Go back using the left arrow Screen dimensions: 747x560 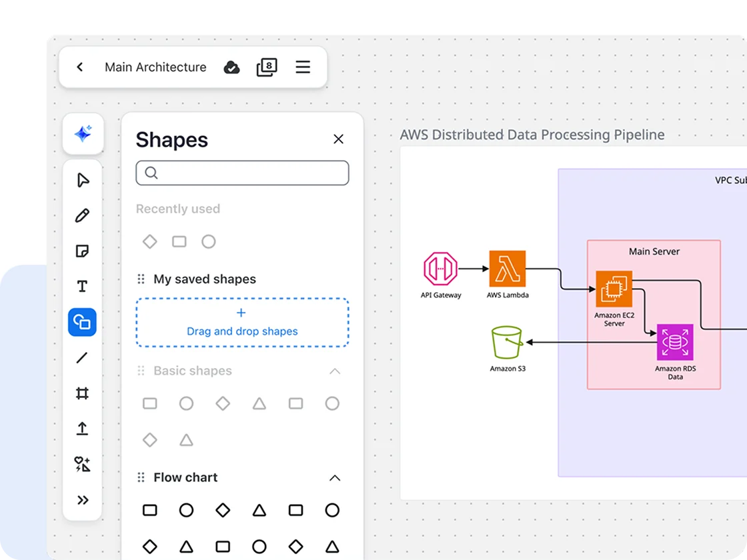click(x=80, y=67)
